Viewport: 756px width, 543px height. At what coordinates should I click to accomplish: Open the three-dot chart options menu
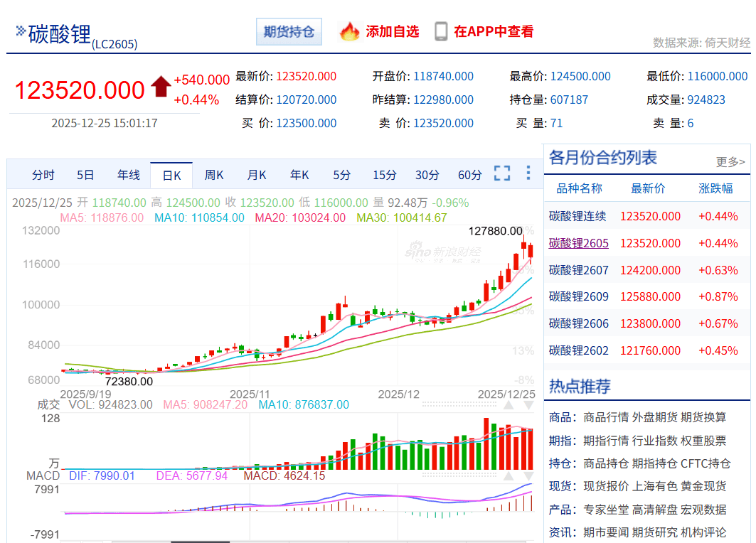click(x=528, y=173)
